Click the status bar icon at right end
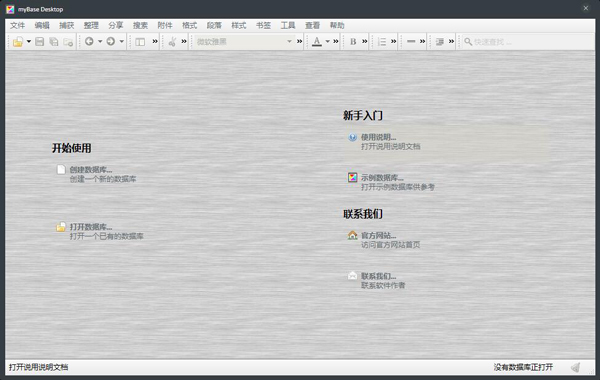 pyautogui.click(x=576, y=367)
